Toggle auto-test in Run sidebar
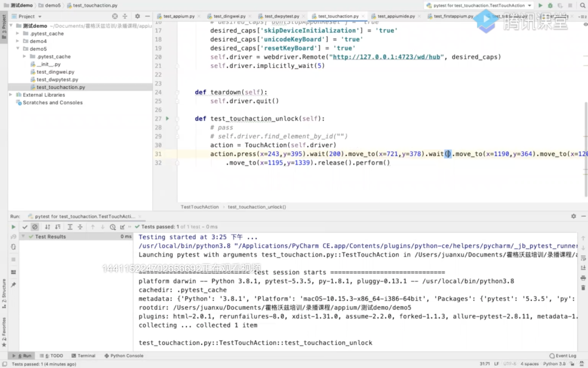 coord(13,247)
